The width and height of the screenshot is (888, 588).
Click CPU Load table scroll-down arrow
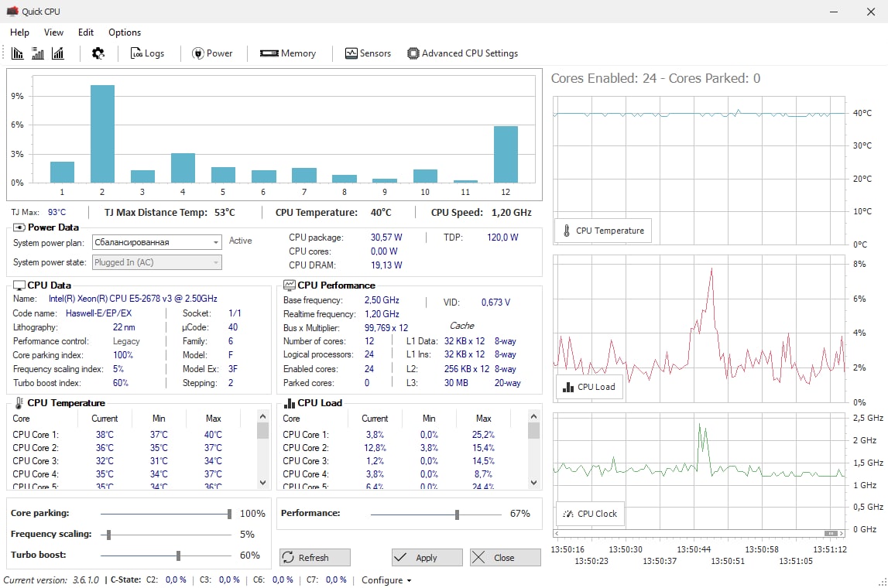click(x=533, y=483)
